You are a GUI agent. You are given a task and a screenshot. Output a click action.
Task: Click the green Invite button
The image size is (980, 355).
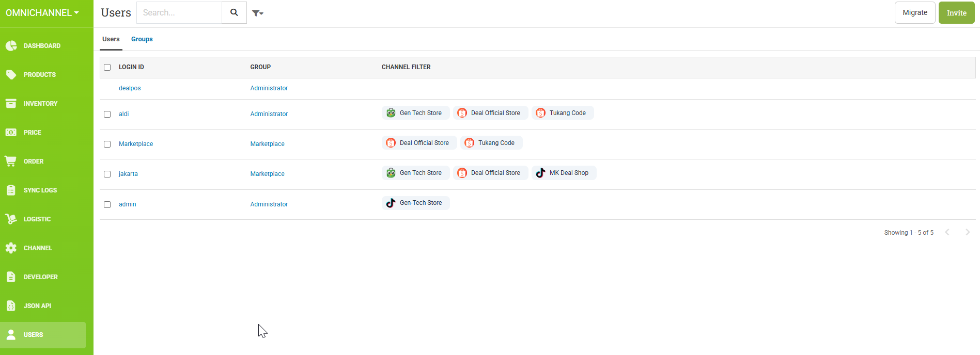(x=956, y=13)
